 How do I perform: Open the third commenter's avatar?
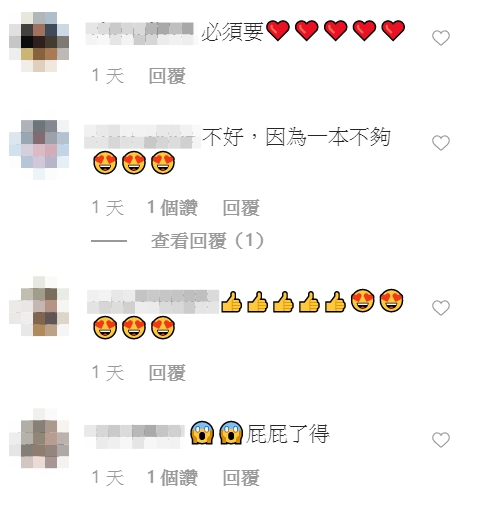pos(39,306)
